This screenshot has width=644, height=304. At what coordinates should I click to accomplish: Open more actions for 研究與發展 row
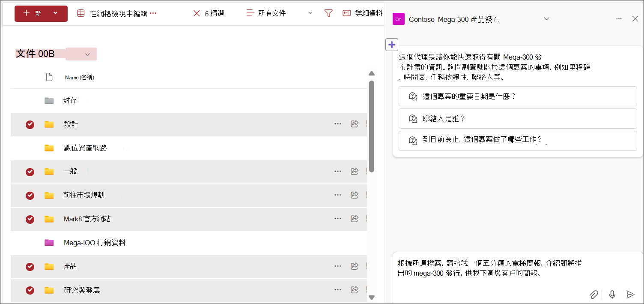pyautogui.click(x=338, y=290)
